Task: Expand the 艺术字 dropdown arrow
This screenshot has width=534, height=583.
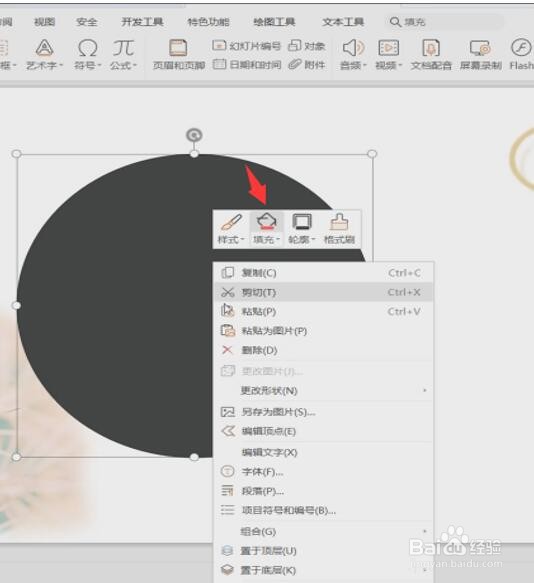Action: 61,65
